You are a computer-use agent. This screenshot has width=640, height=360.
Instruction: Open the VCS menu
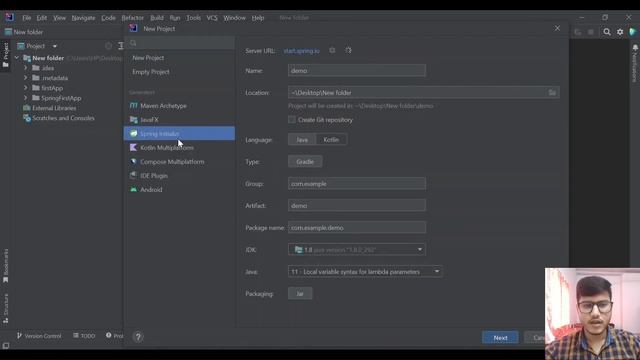pos(212,18)
